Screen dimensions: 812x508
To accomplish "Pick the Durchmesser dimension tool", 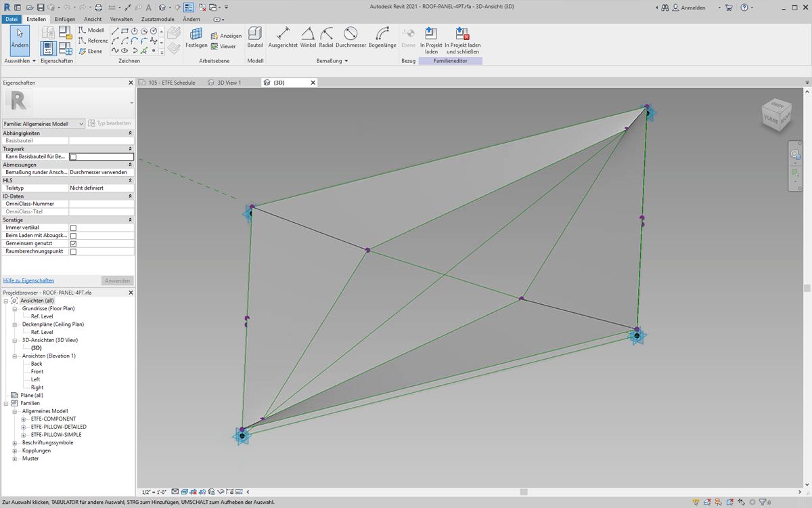I will 351,37.
